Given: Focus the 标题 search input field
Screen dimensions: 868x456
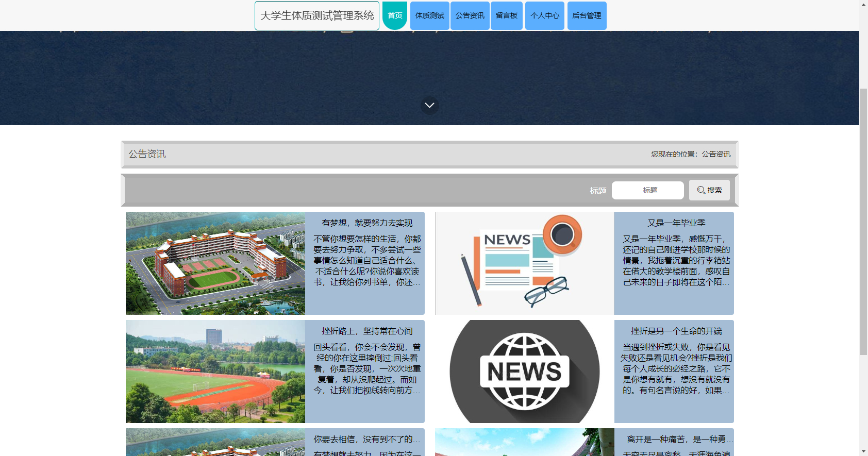Looking at the screenshot, I should click(x=648, y=190).
